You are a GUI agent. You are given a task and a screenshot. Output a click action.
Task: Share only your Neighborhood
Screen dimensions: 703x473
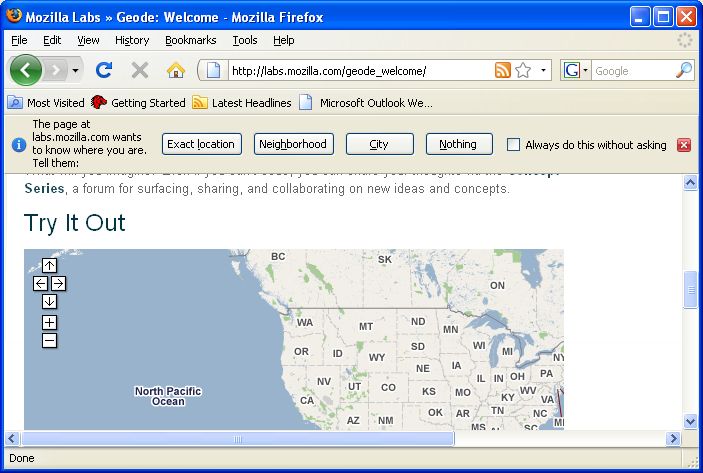pos(294,144)
